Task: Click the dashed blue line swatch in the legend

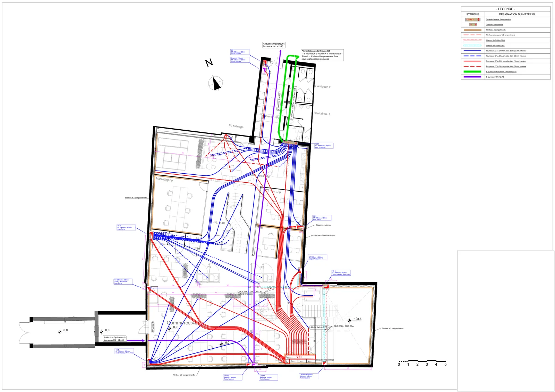Action: pos(473,56)
